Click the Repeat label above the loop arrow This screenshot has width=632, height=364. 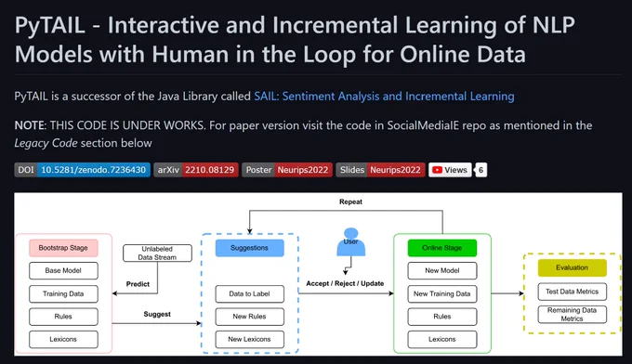point(350,201)
